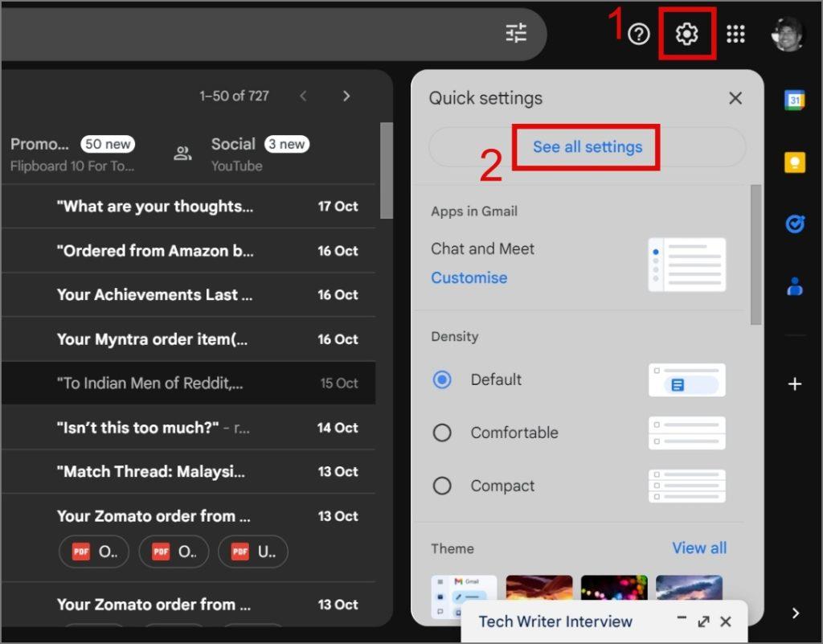
Task: Choose the cloudy sky theme thumbnail
Action: click(689, 588)
